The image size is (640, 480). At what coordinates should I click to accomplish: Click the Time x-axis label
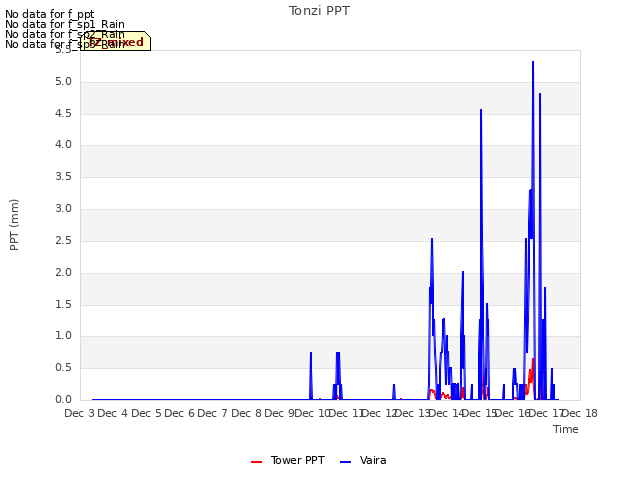[565, 429]
